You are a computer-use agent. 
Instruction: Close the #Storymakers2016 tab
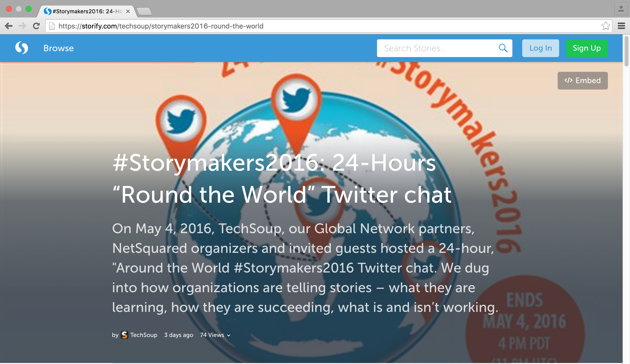pyautogui.click(x=128, y=11)
